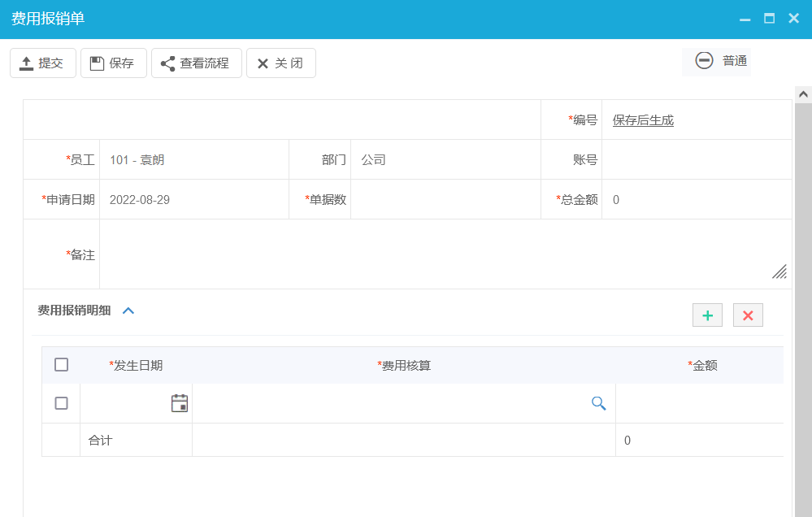Open the magnifier lookup in 费用核算 cell
The height and width of the screenshot is (517, 812).
coord(599,402)
